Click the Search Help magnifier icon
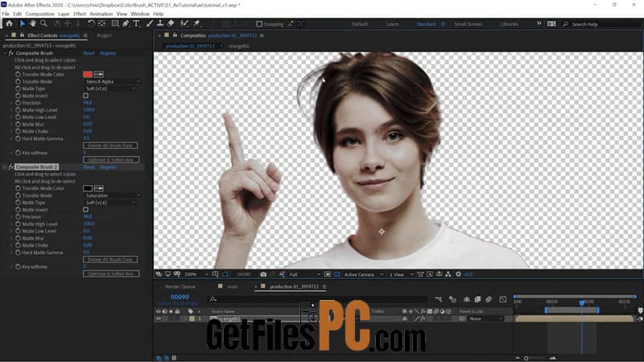 [566, 24]
